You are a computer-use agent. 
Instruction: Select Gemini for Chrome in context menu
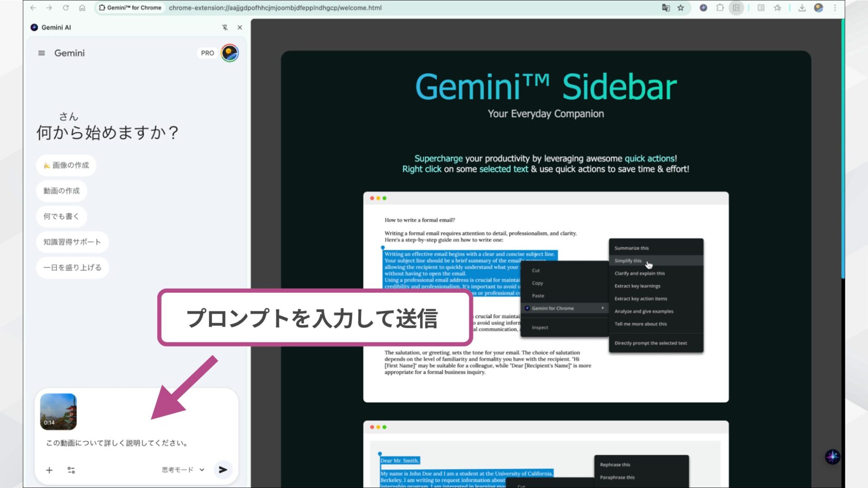point(552,308)
